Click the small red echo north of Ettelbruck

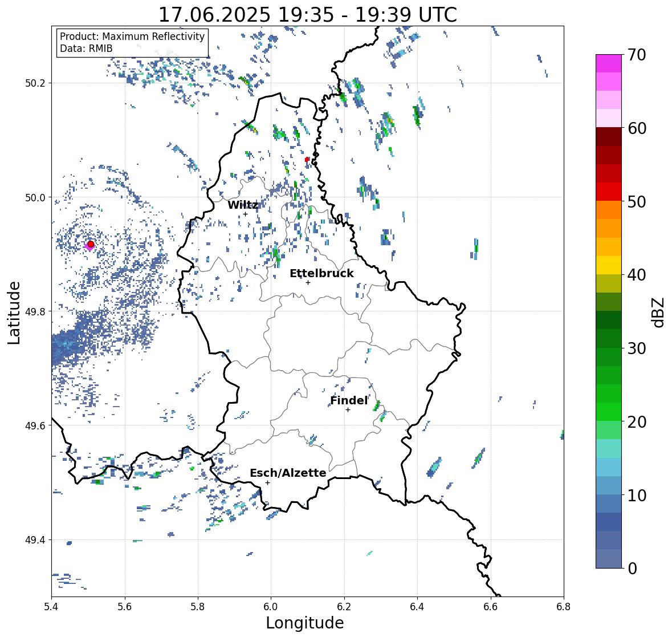(307, 160)
